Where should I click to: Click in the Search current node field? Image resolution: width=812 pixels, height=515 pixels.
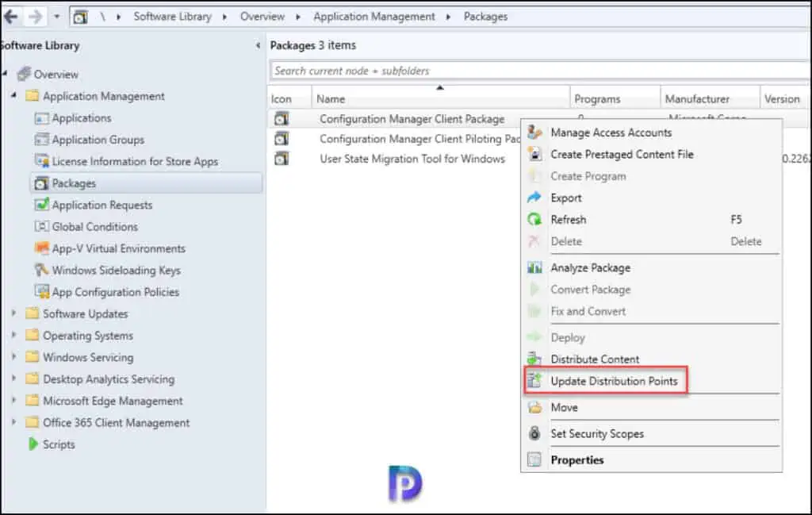538,71
